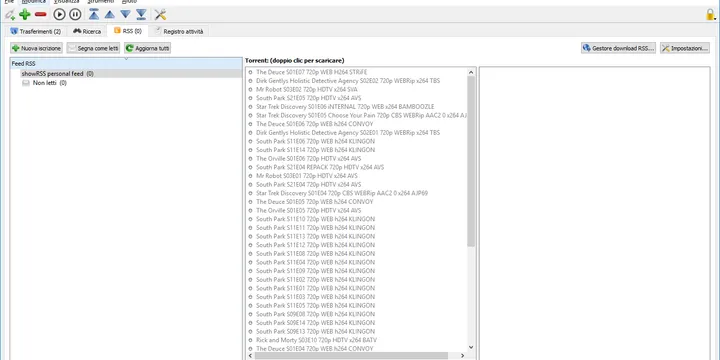The height and width of the screenshot is (360, 720).
Task: Resume torrents with the play icon
Action: pos(59,14)
